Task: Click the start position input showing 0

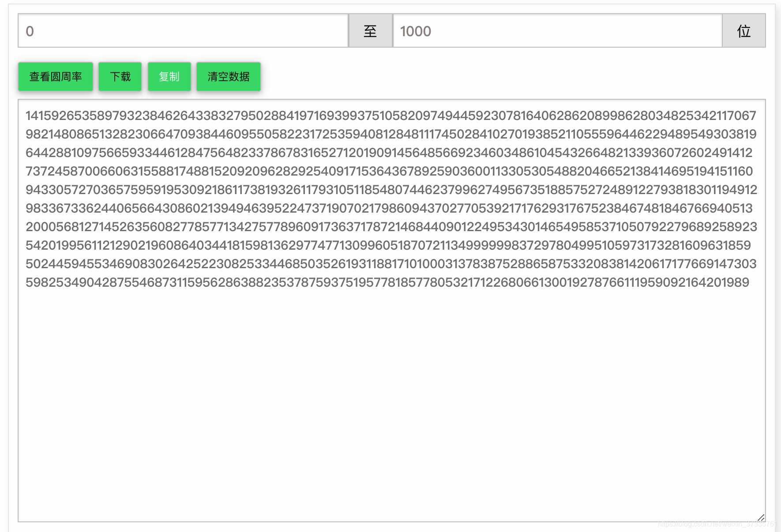Action: 183,31
